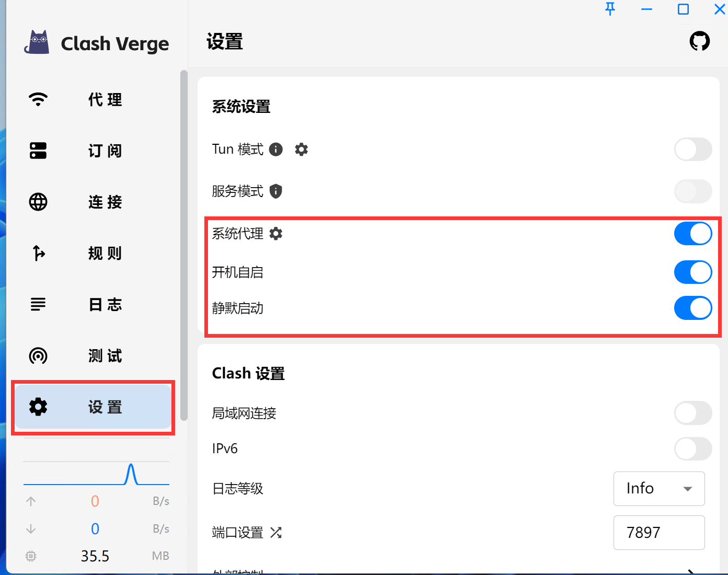Toggle the 静默启动 switch off

click(692, 308)
